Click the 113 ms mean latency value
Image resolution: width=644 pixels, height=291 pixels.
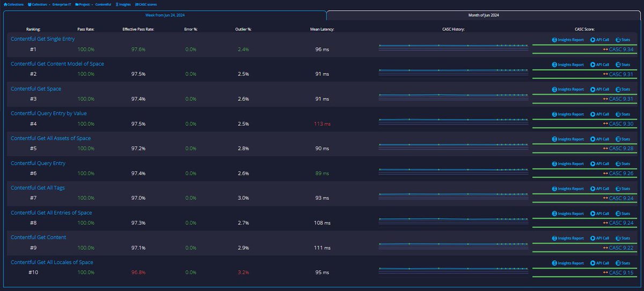click(322, 124)
